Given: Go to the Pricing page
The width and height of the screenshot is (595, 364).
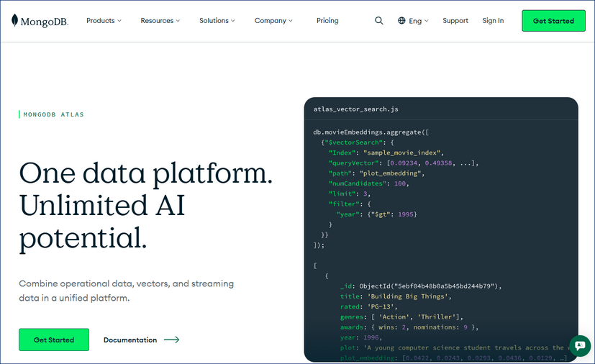Looking at the screenshot, I should [x=327, y=20].
